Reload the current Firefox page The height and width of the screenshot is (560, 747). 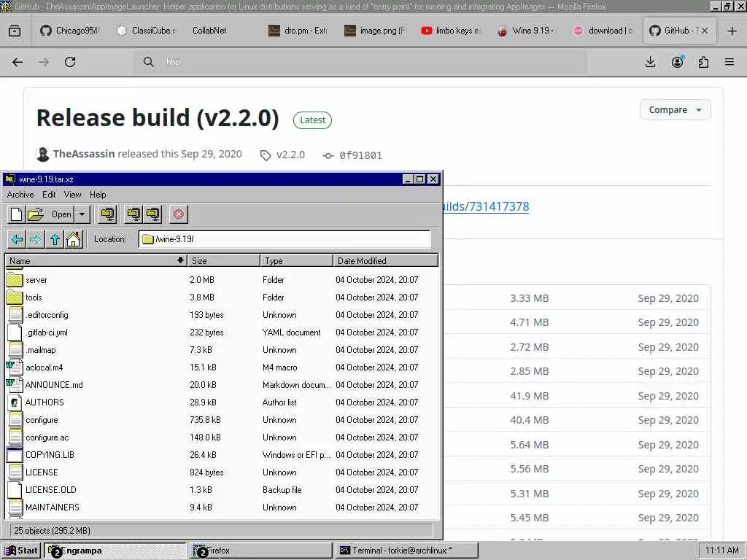[70, 62]
